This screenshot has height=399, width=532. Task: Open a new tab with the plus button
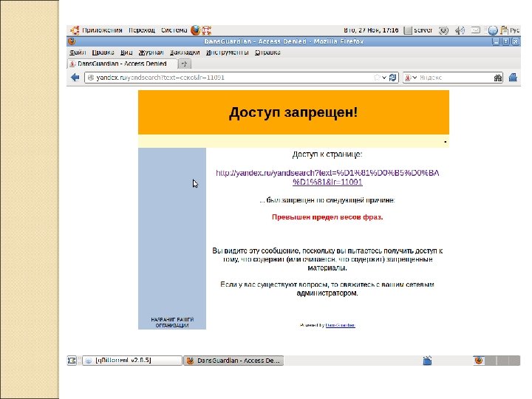click(185, 64)
